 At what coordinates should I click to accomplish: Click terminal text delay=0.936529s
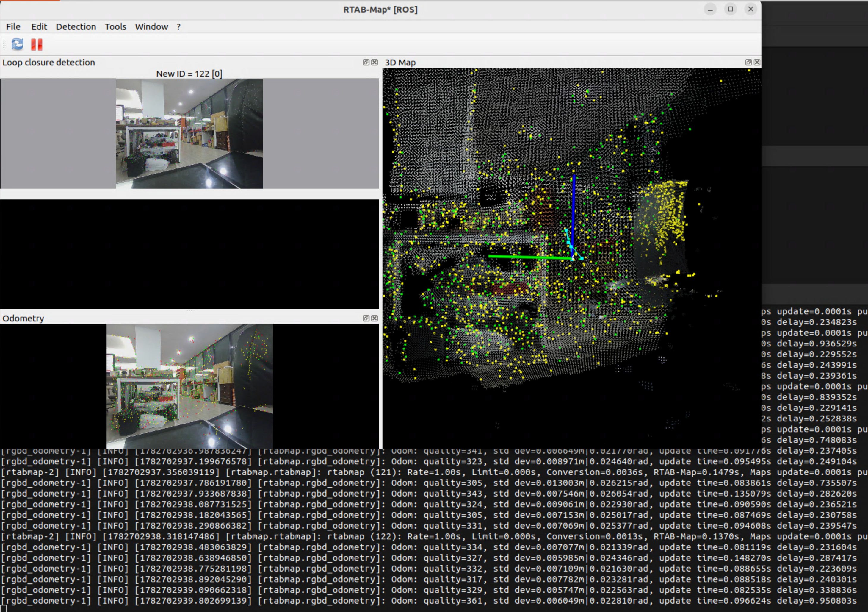click(x=817, y=344)
